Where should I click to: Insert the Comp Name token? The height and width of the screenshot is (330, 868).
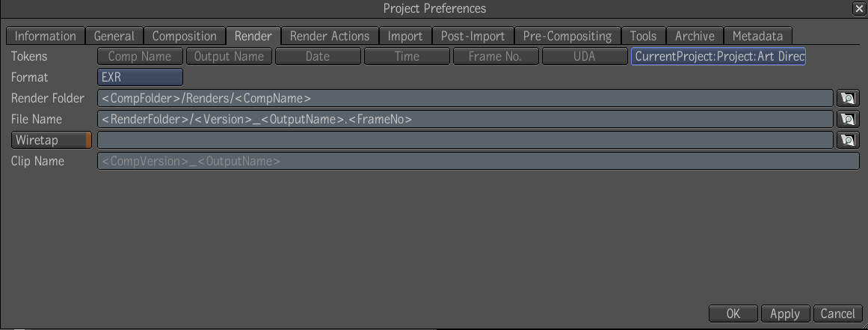point(140,56)
